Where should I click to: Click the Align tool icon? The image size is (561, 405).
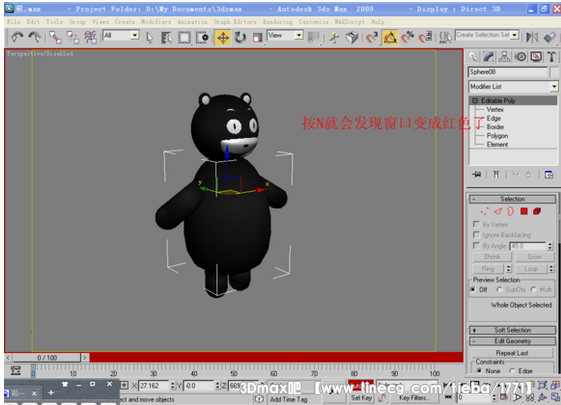pyautogui.click(x=550, y=37)
